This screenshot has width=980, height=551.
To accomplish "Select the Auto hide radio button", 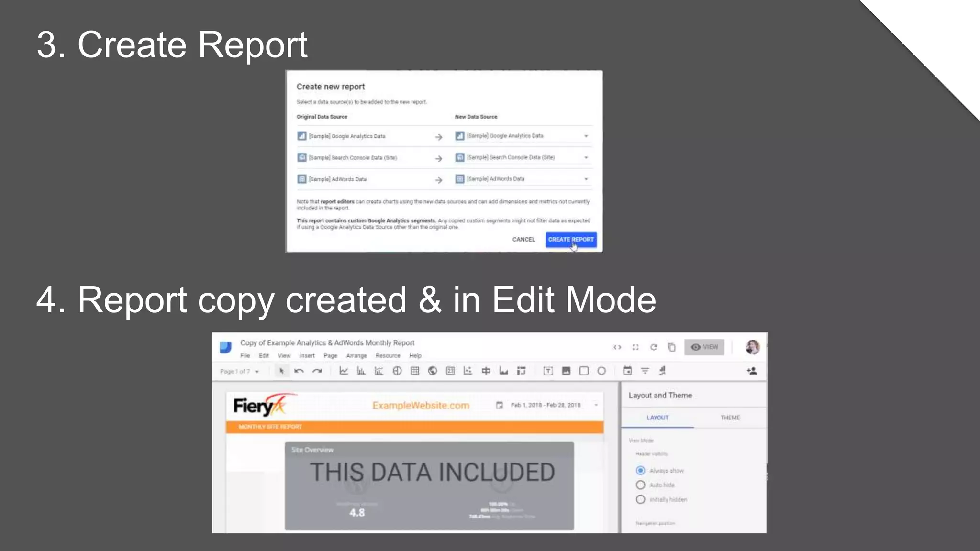I will tap(640, 485).
